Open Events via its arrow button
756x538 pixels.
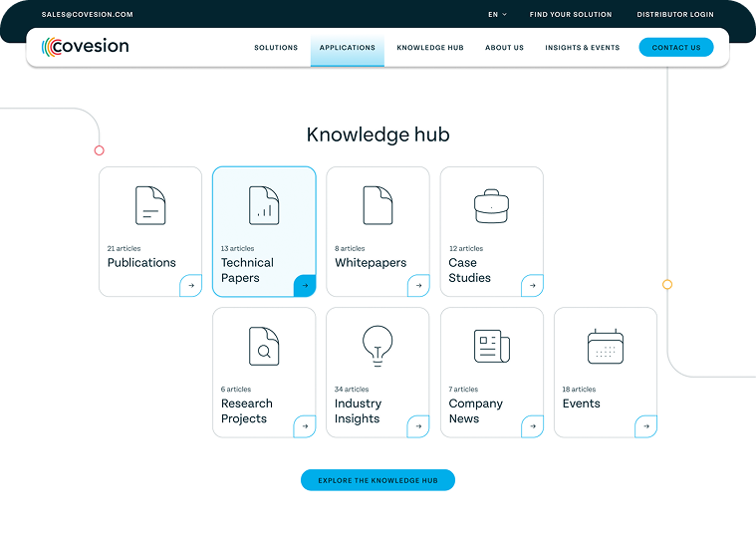(646, 426)
